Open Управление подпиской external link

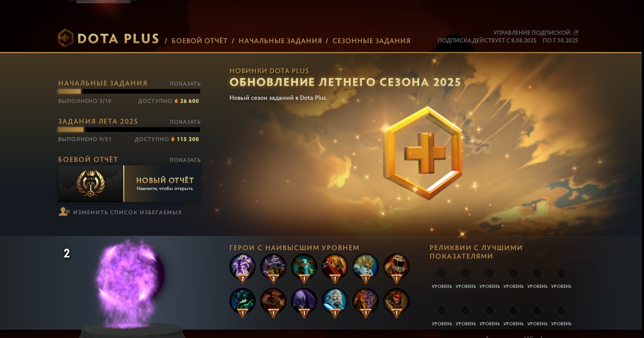[535, 33]
